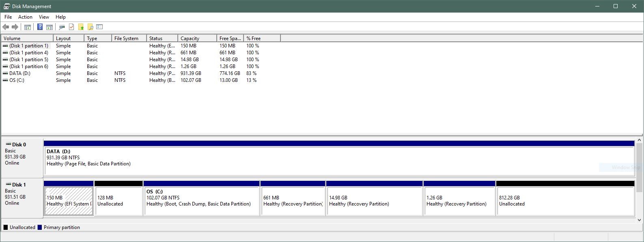Select DATA (D:) row in volume list

click(141, 73)
